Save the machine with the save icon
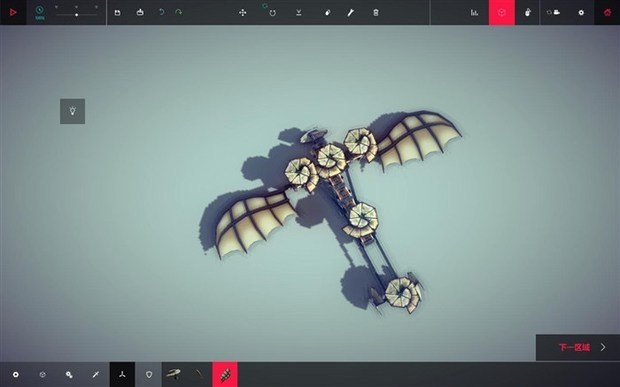The height and width of the screenshot is (387, 620). coord(117,13)
